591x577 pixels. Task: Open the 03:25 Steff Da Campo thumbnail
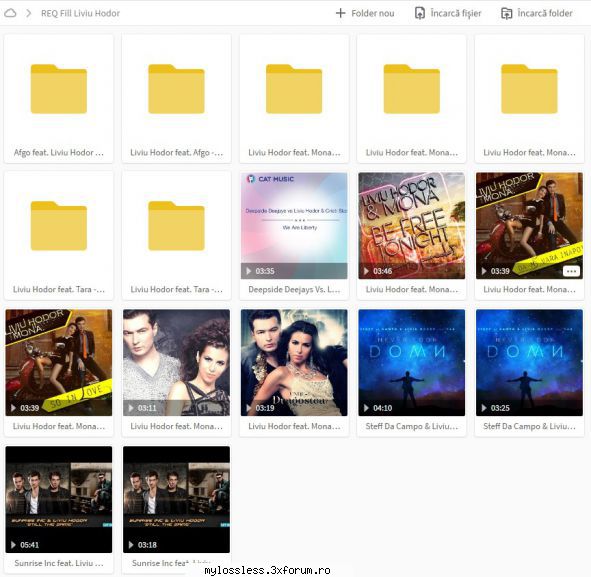529,363
